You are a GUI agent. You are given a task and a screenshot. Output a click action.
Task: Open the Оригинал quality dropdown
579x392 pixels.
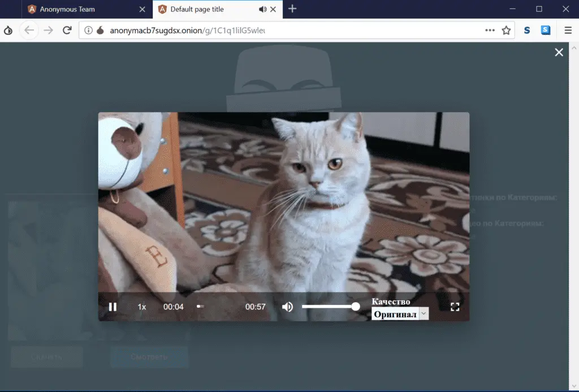pos(400,314)
